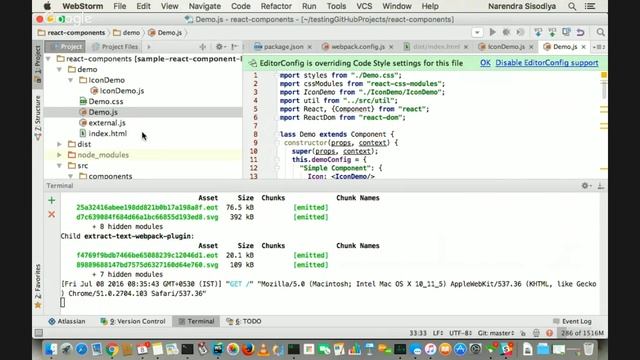The width and height of the screenshot is (640, 360).
Task: Toggle the 2: Favorites side panel button
Action: (38, 286)
